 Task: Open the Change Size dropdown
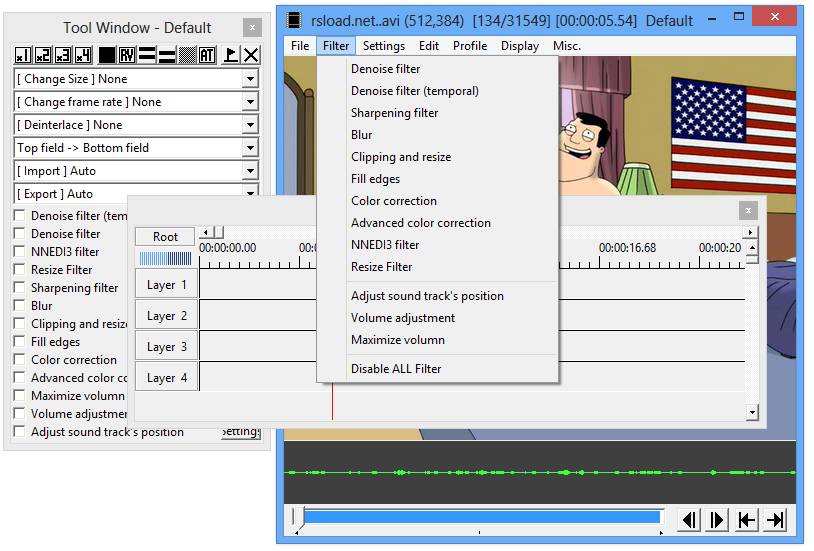(x=250, y=79)
